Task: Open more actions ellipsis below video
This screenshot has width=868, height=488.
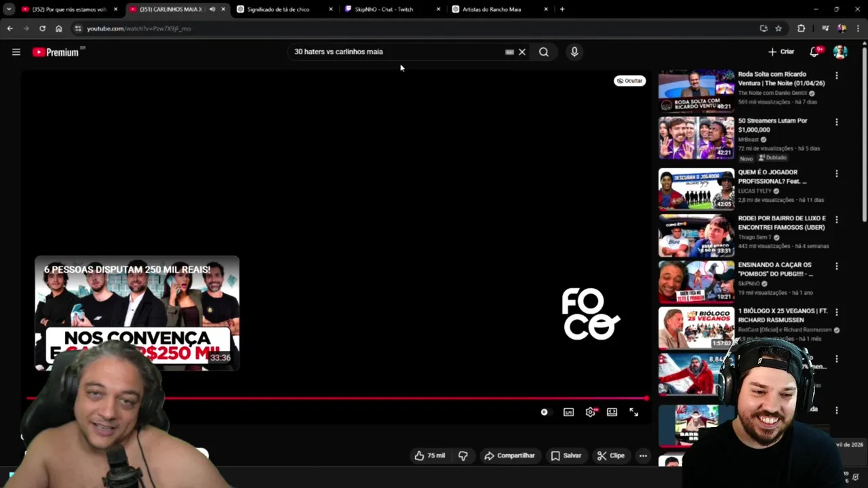Action: (643, 455)
